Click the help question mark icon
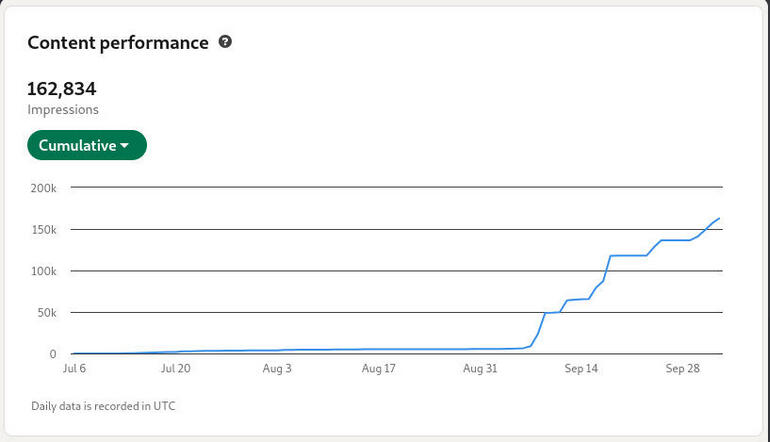Screen dimensions: 770x442 tap(225, 42)
